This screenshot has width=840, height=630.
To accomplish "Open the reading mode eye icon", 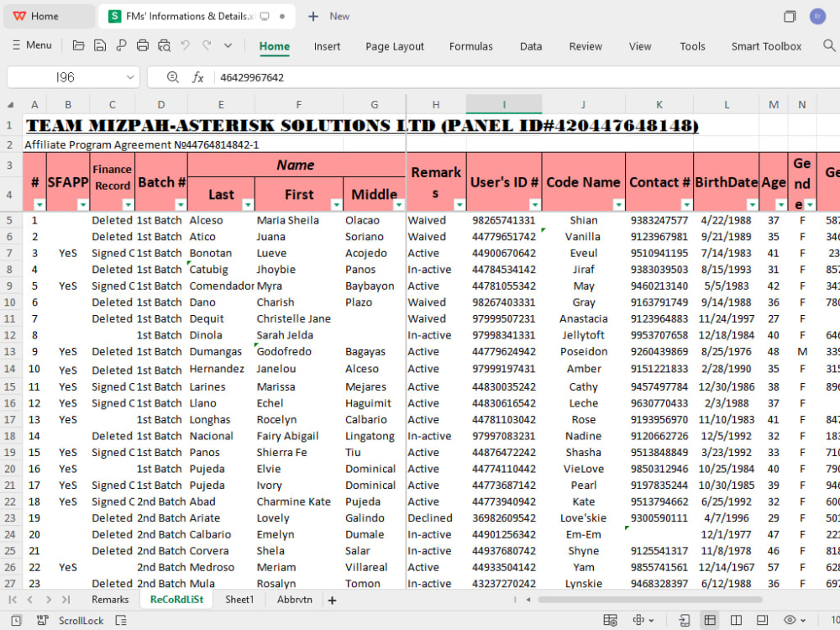I will coord(790,621).
